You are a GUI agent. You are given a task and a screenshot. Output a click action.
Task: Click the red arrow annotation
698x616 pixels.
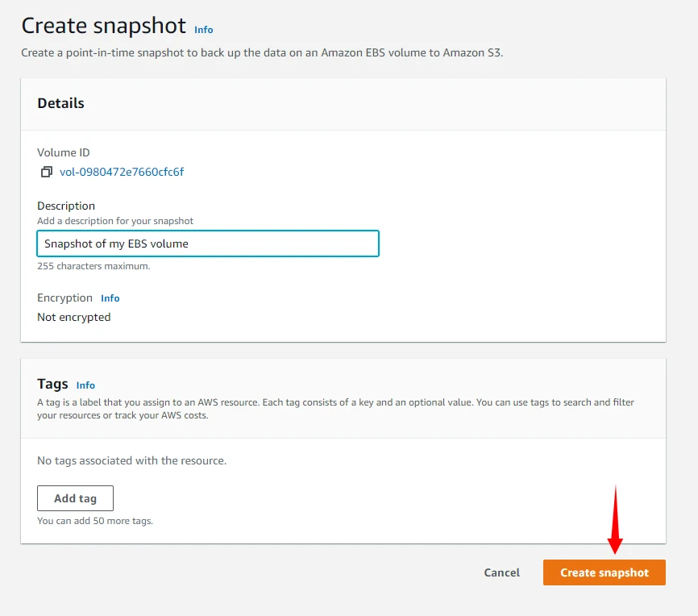[615, 524]
